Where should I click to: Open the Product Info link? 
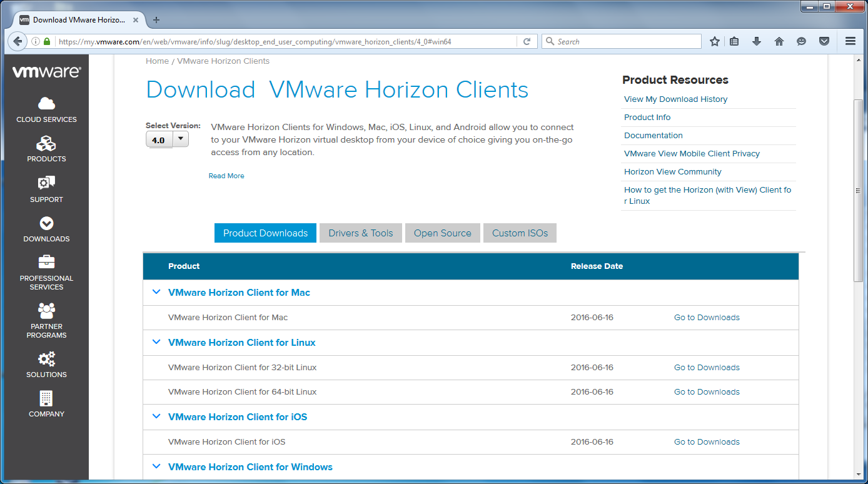point(647,117)
